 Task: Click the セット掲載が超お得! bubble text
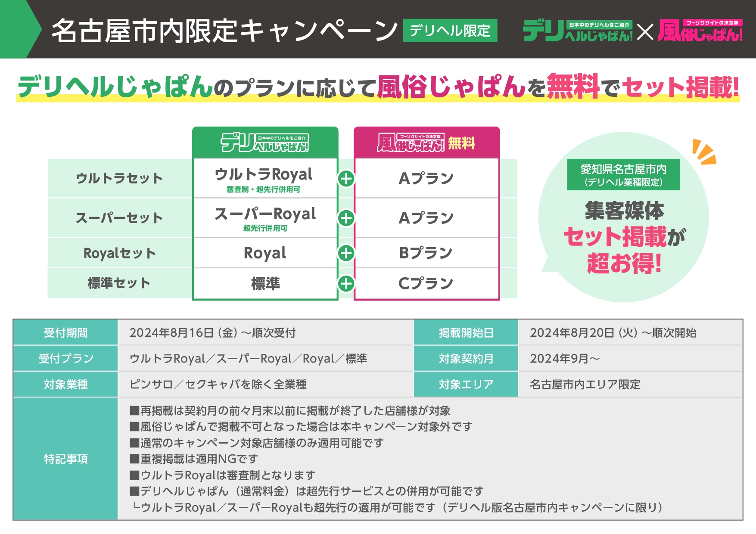click(x=624, y=250)
